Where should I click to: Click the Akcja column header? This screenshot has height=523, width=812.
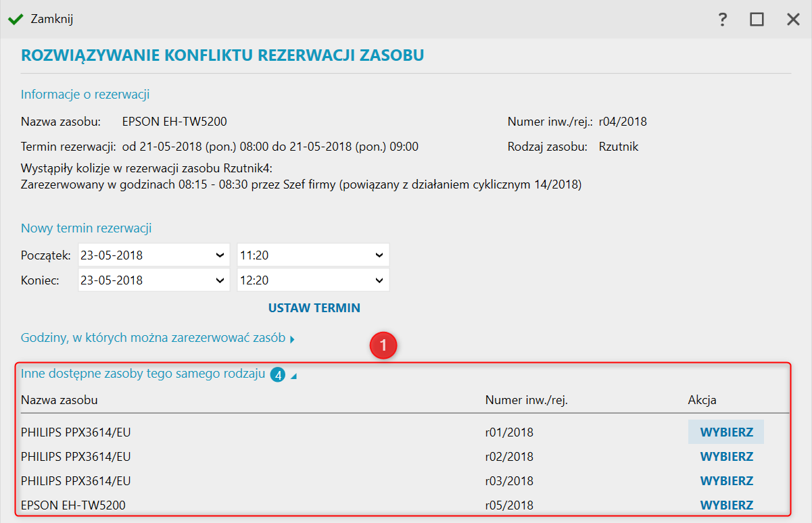[702, 400]
